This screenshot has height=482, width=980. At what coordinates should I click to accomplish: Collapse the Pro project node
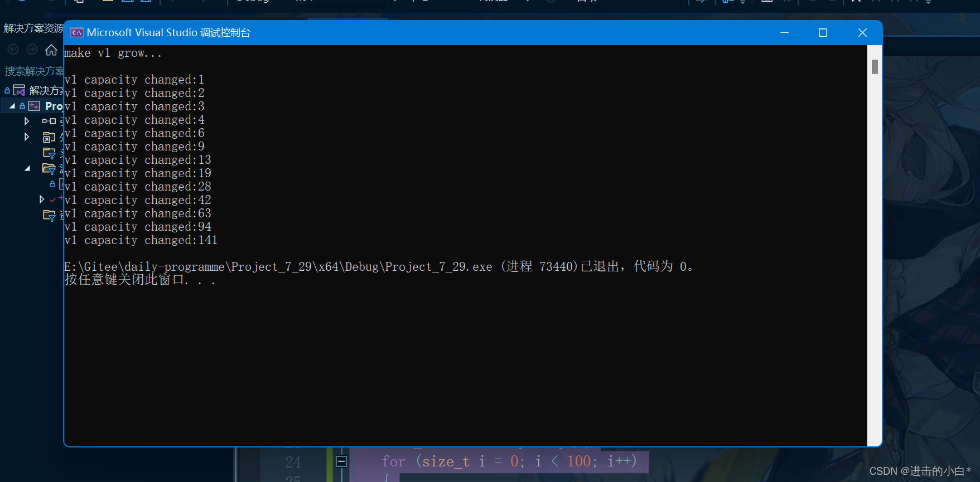[12, 106]
